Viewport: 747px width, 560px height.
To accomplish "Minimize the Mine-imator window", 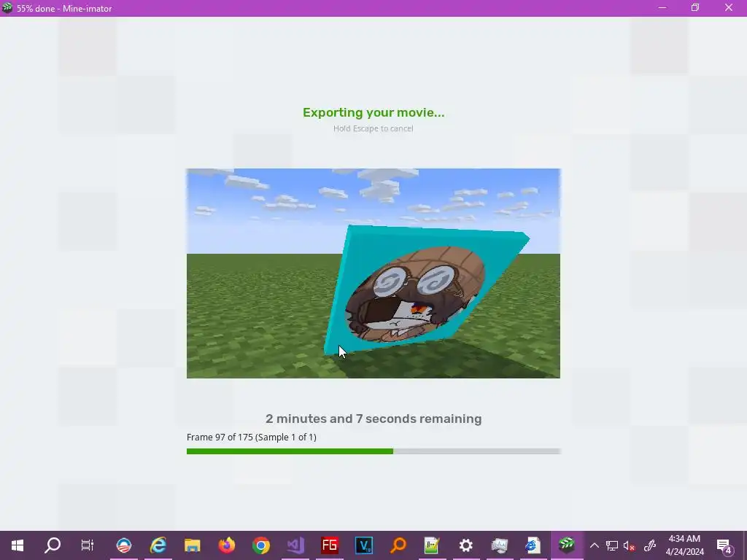I will coord(662,8).
